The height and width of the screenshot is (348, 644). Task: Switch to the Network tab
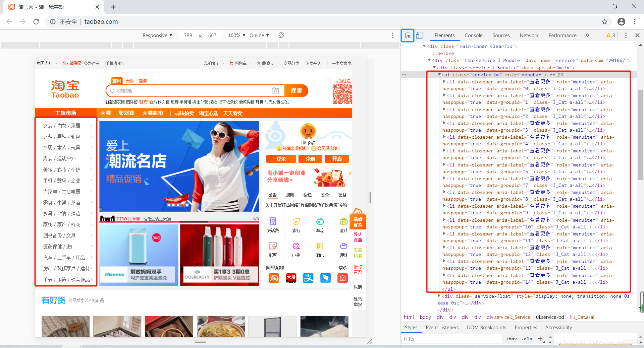tap(529, 35)
